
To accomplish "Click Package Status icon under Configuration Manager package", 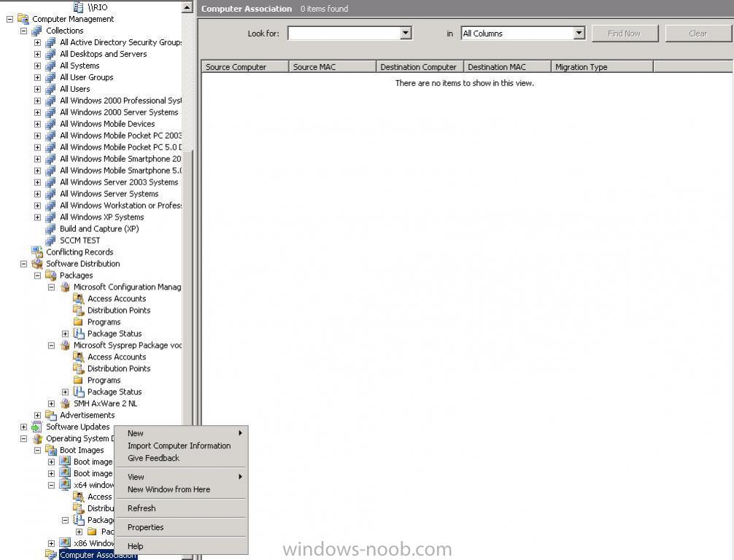I will coord(79,333).
